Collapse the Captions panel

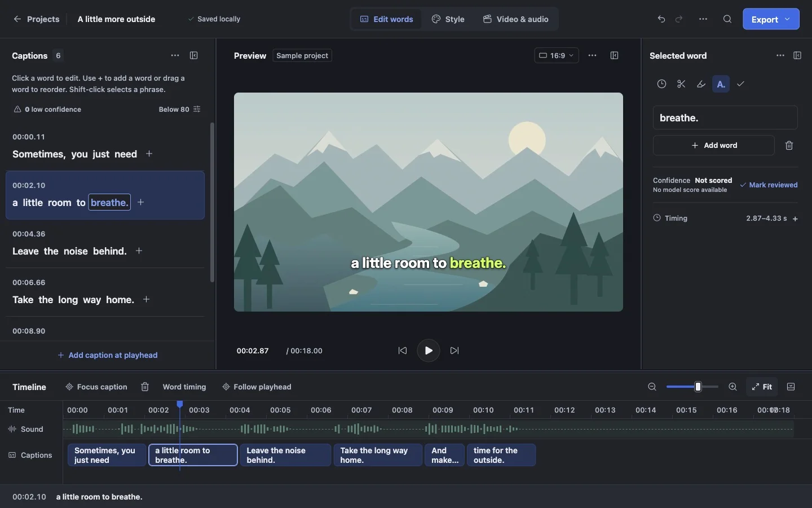tap(194, 55)
